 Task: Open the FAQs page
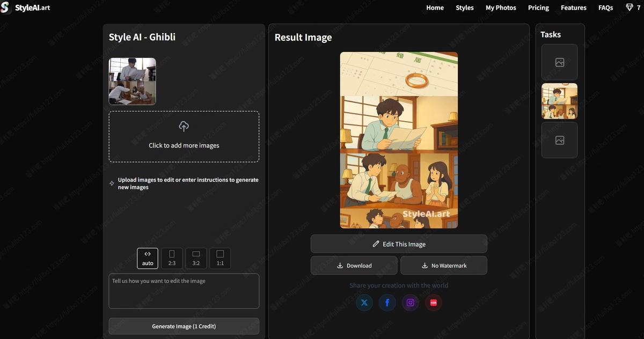click(606, 8)
